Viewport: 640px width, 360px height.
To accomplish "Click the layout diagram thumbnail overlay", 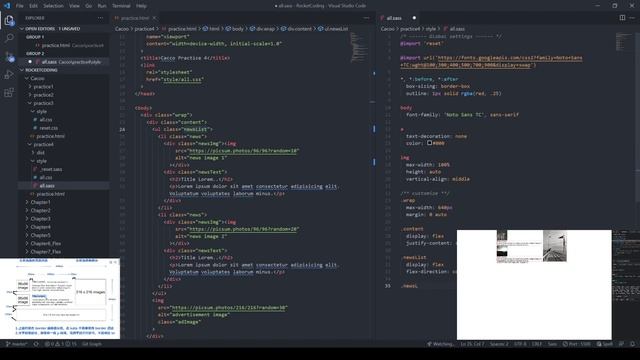I will tap(60, 298).
